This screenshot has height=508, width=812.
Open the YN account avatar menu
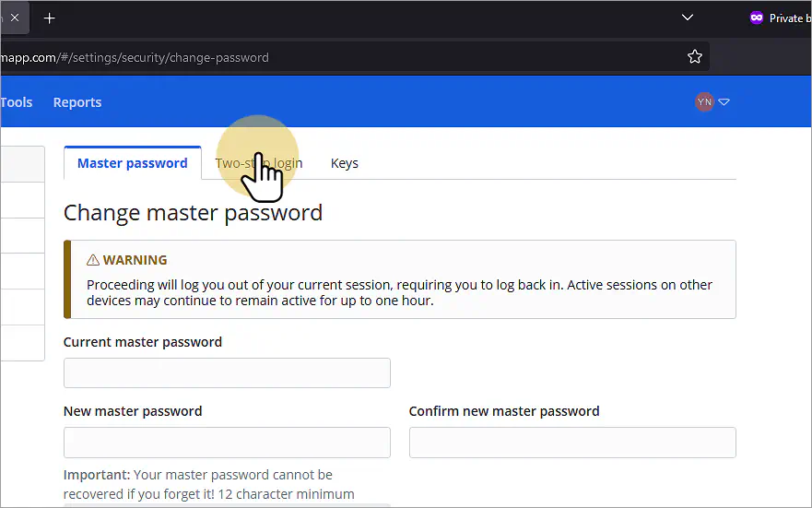704,102
